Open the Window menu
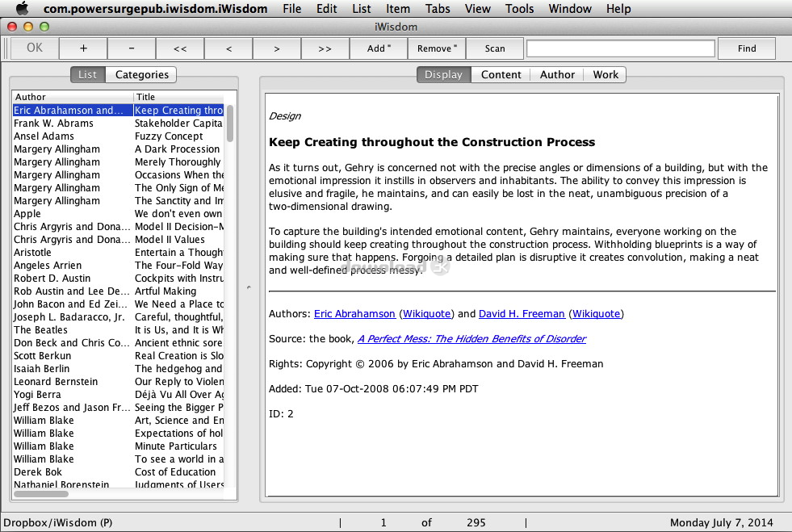 570,9
